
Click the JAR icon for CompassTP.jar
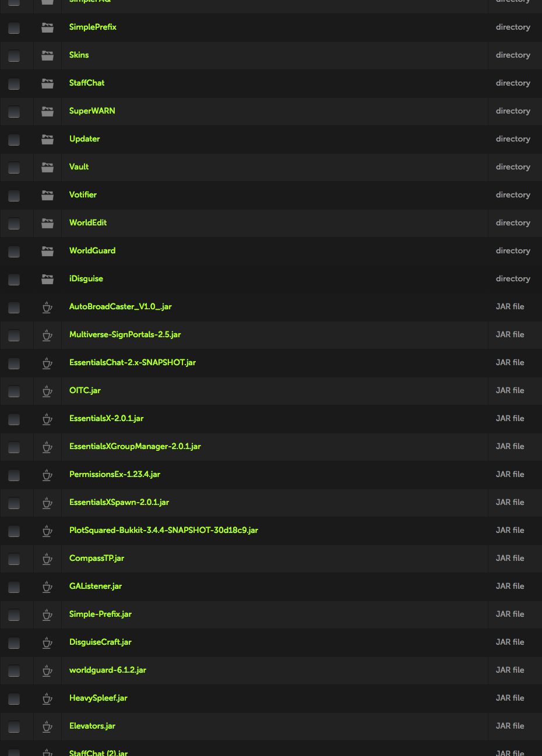coord(47,559)
